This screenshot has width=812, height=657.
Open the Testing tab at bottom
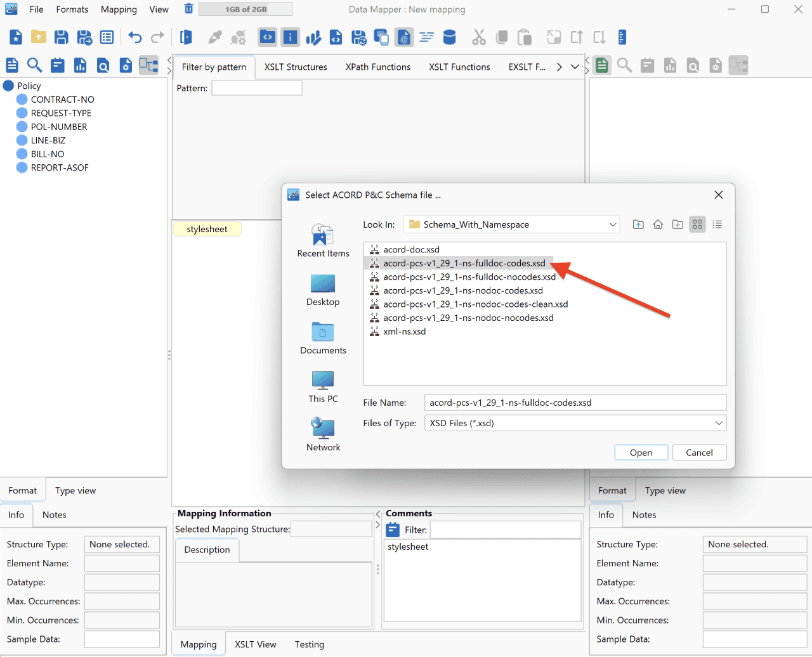coord(310,644)
